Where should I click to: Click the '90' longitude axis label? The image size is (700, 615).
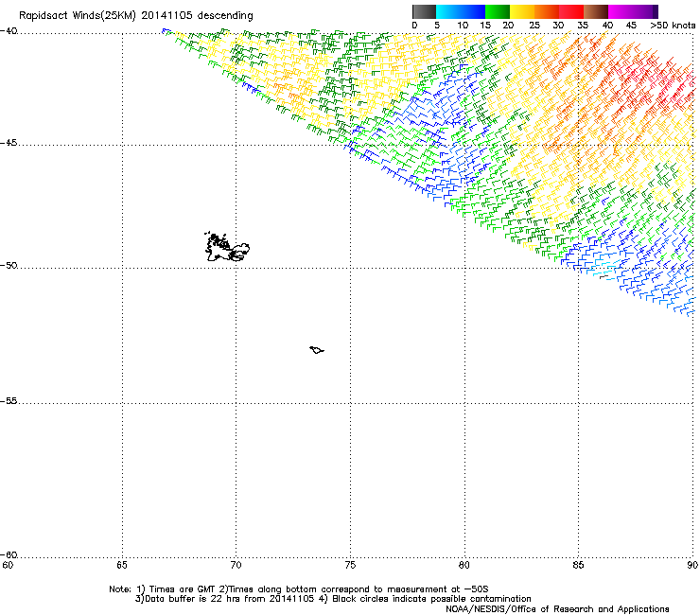(x=692, y=566)
